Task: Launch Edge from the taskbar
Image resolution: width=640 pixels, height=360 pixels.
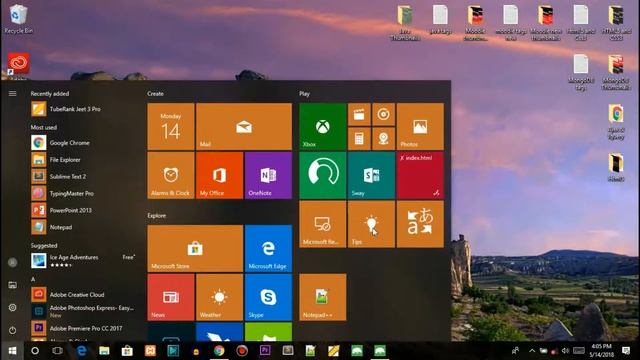Action: (82, 351)
